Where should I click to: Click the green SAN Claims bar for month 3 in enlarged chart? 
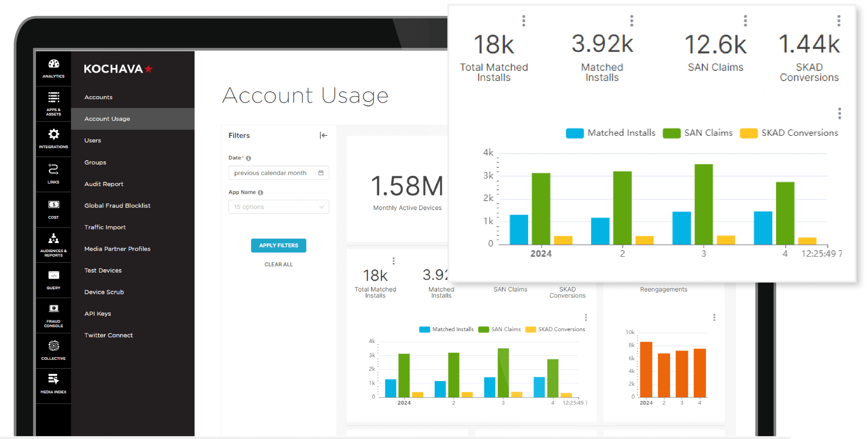coord(703,204)
